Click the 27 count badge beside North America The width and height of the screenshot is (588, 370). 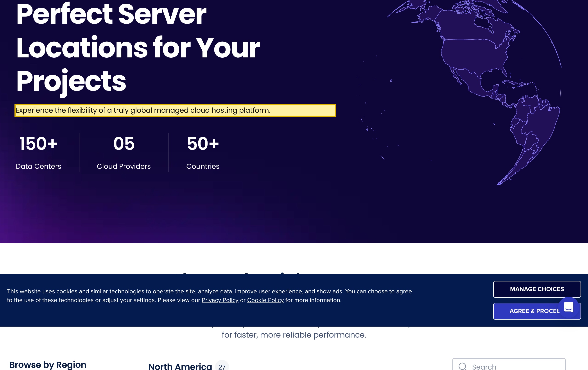pyautogui.click(x=222, y=366)
